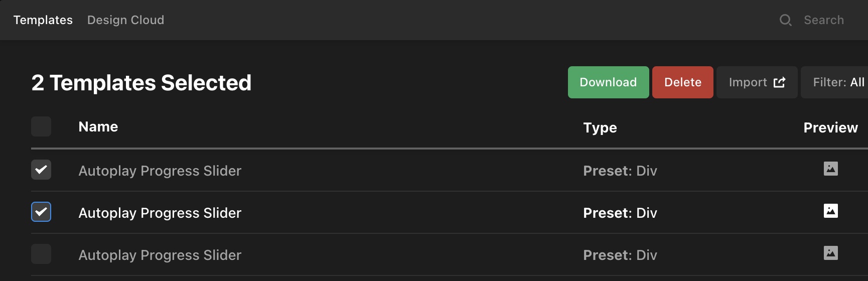Uncheck the second Autoplay Progress Slider checkbox
868x281 pixels.
point(41,212)
